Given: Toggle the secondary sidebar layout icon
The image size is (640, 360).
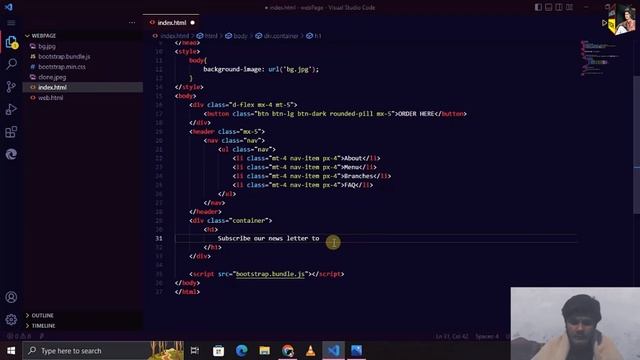Looking at the screenshot, I should pyautogui.click(x=559, y=7).
